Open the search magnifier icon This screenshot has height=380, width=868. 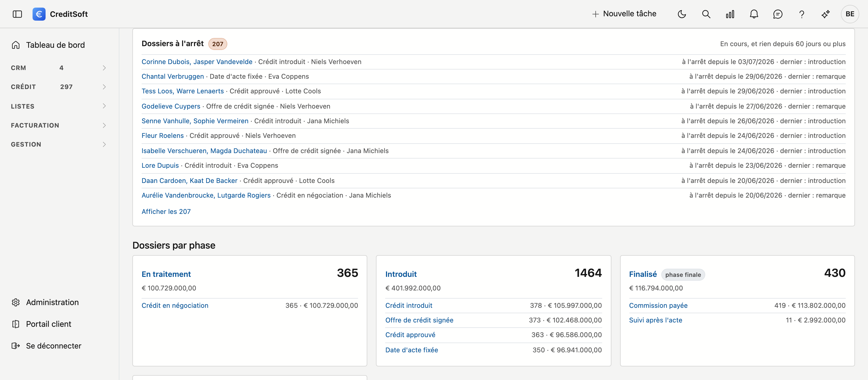tap(706, 14)
